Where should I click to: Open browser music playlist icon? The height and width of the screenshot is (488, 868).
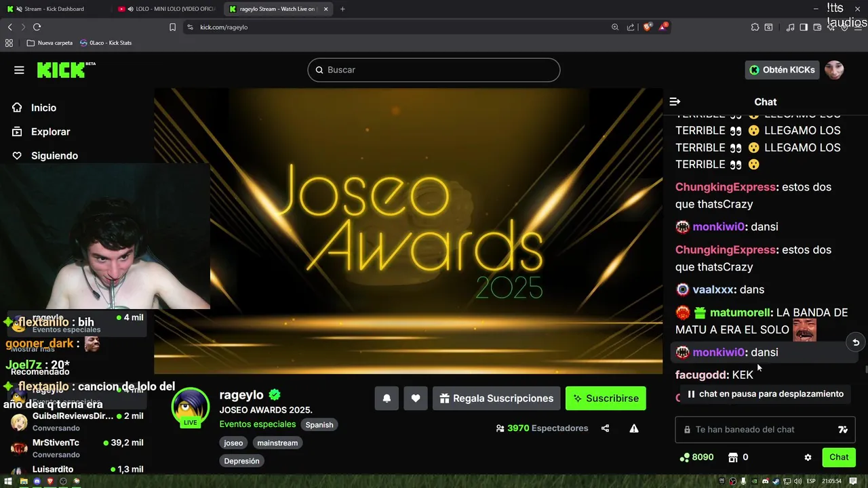pos(790,27)
